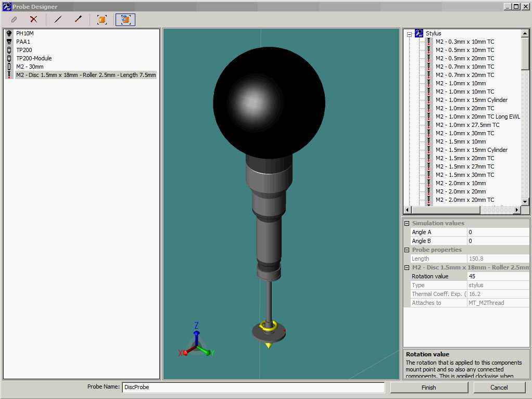Click the black diagonal line toolbar icon
The height and width of the screenshot is (399, 532).
point(58,19)
